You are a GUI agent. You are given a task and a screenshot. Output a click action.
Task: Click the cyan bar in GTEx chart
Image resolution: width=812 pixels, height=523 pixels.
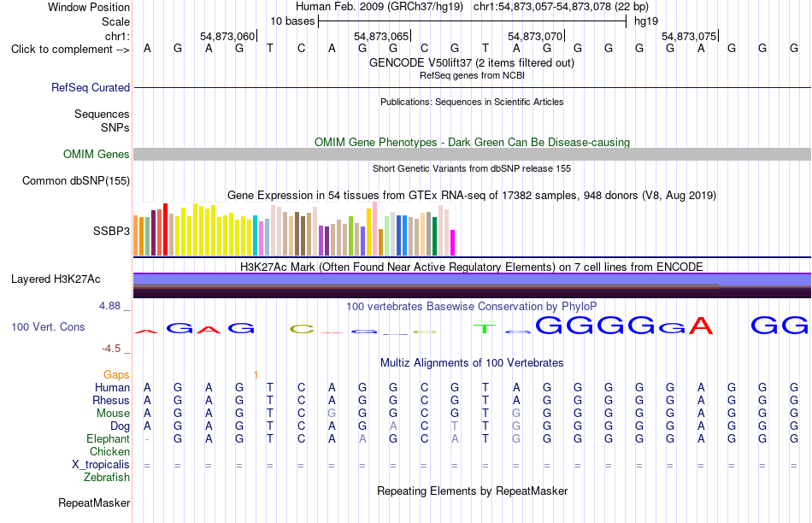[x=256, y=236]
